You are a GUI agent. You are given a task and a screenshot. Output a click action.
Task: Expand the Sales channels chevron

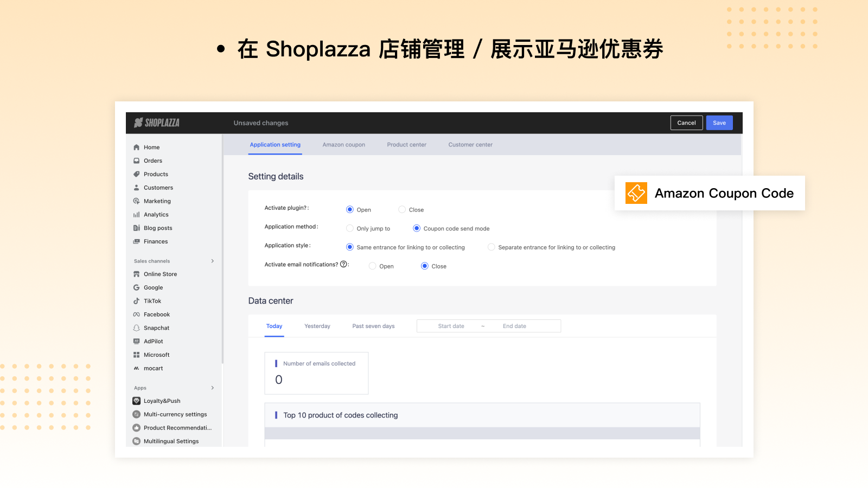[213, 261]
